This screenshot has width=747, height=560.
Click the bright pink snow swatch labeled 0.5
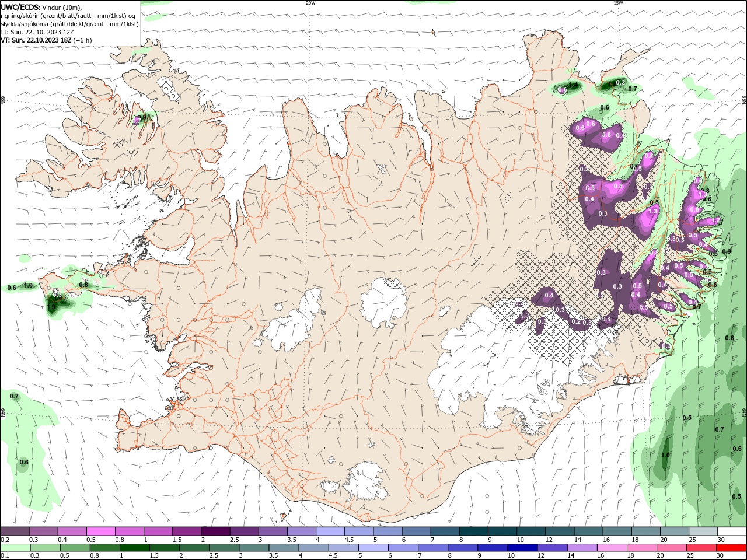coord(101,531)
